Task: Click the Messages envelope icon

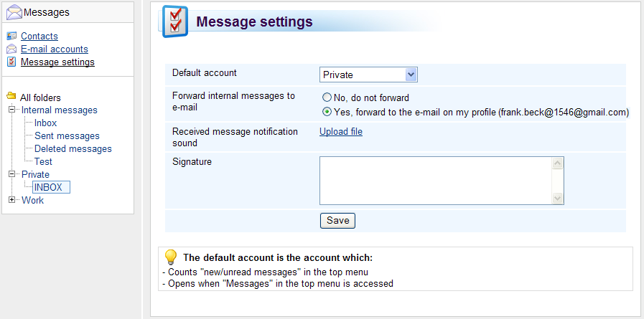Action: [14, 12]
